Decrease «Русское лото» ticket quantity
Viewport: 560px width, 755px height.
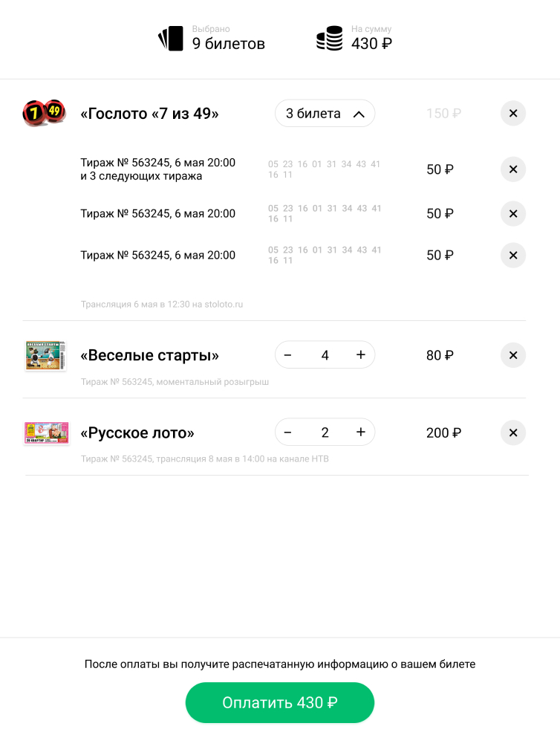[288, 432]
